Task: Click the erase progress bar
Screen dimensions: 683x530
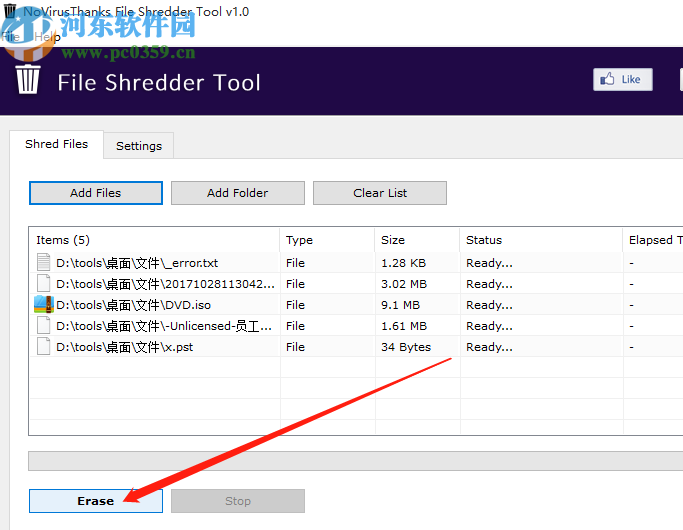Action: 355,461
